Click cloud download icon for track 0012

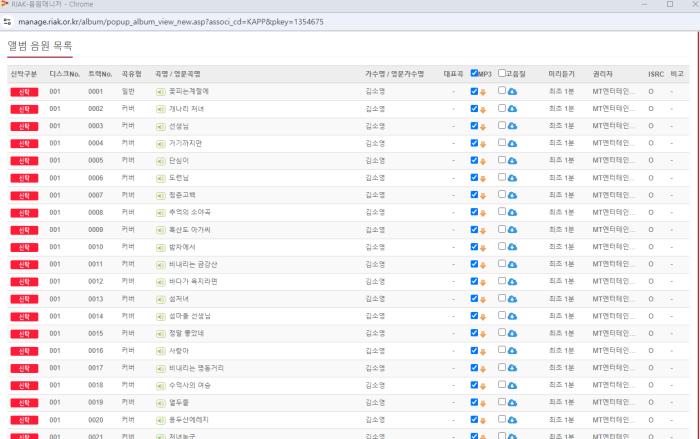(x=512, y=282)
